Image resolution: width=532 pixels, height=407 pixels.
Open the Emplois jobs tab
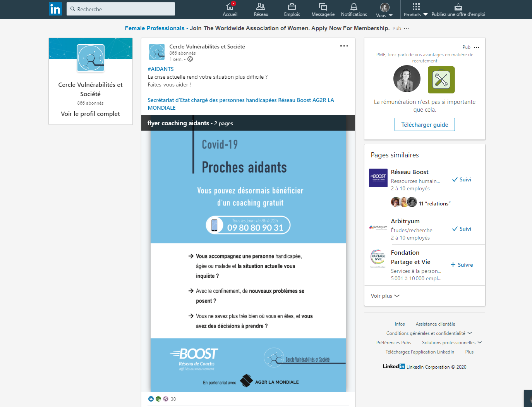(x=292, y=9)
